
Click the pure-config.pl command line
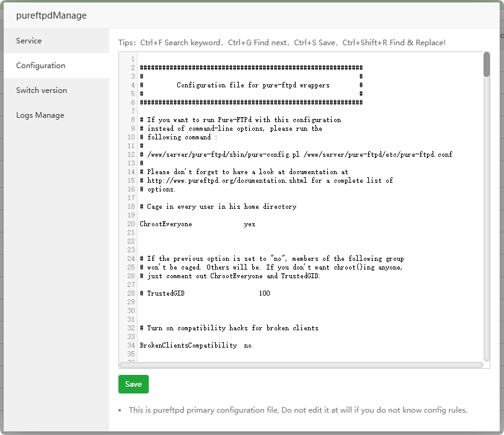pyautogui.click(x=296, y=155)
